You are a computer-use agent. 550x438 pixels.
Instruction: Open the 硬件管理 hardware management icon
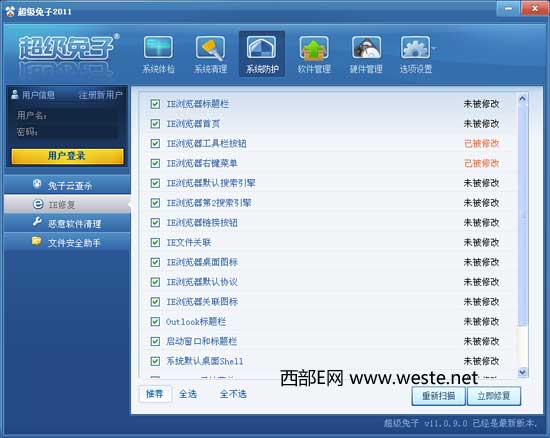pos(366,48)
